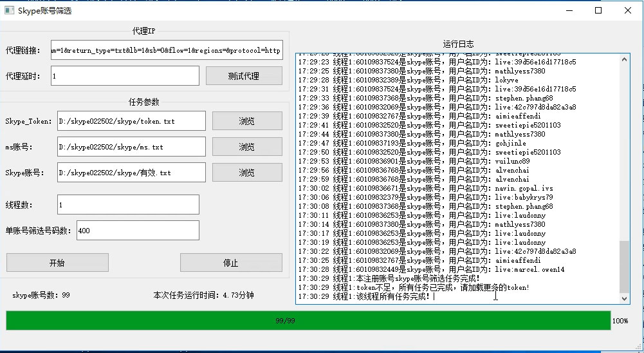Click log line 17:30:14 mathlyess7380
Image resolution: width=644 pixels, height=353 pixels.
(x=422, y=224)
